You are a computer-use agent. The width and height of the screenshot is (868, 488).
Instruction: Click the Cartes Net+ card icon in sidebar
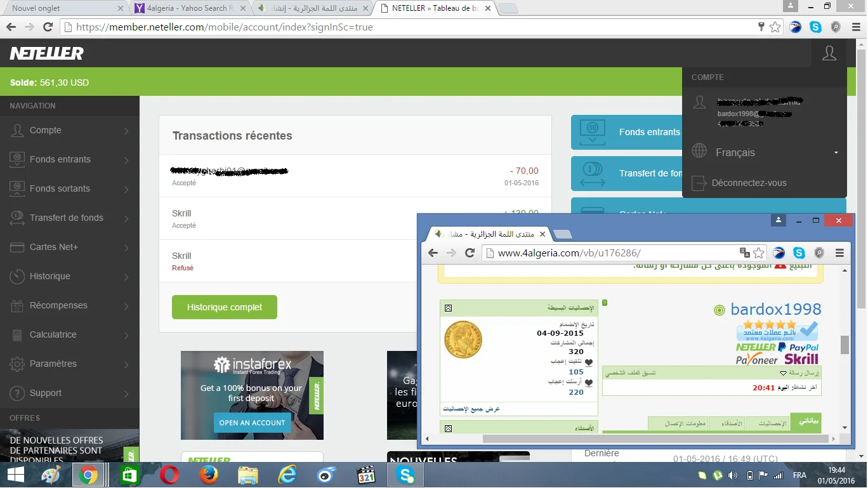click(17, 247)
